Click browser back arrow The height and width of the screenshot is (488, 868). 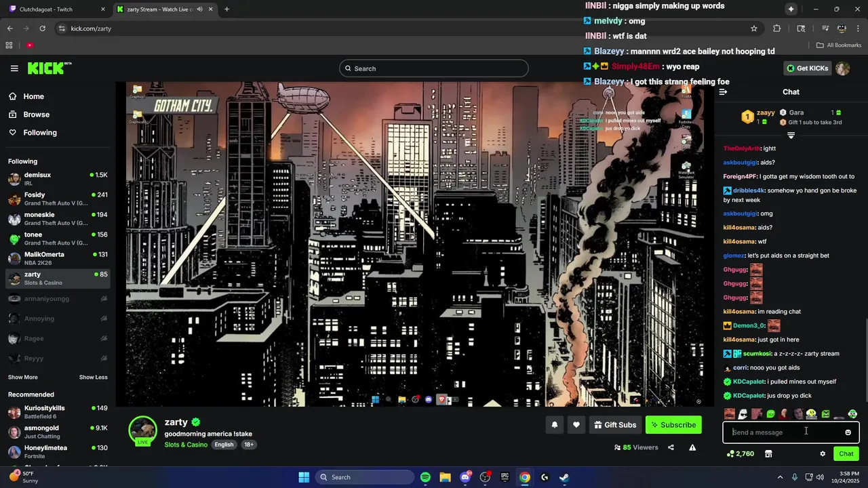(9, 28)
